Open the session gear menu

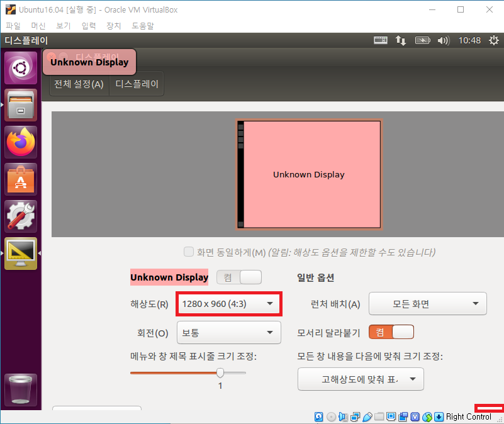pos(494,40)
